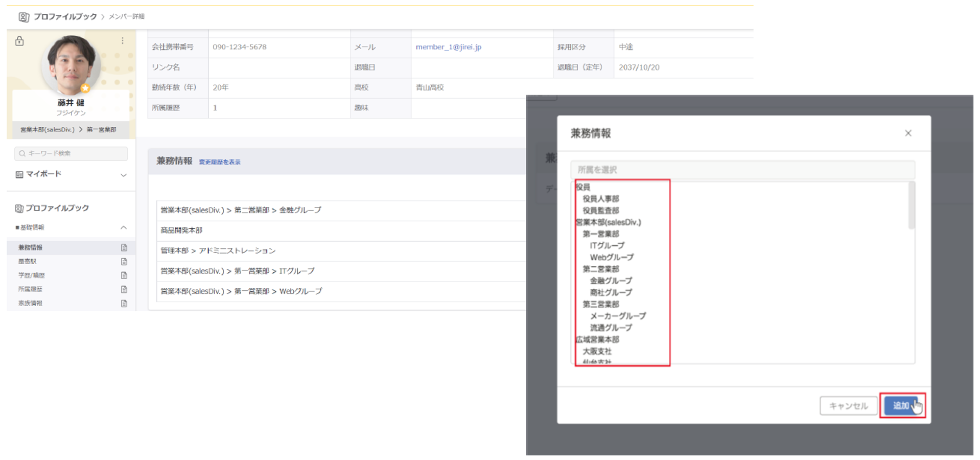Open the sidebar プロファイルブック section heading

[x=57, y=208]
